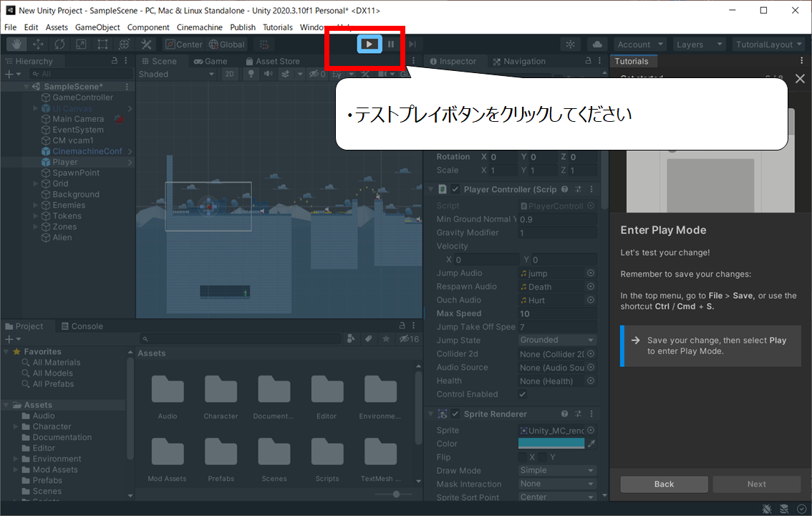Click the Pause button
Screen dimensions: 812x516
click(x=391, y=44)
